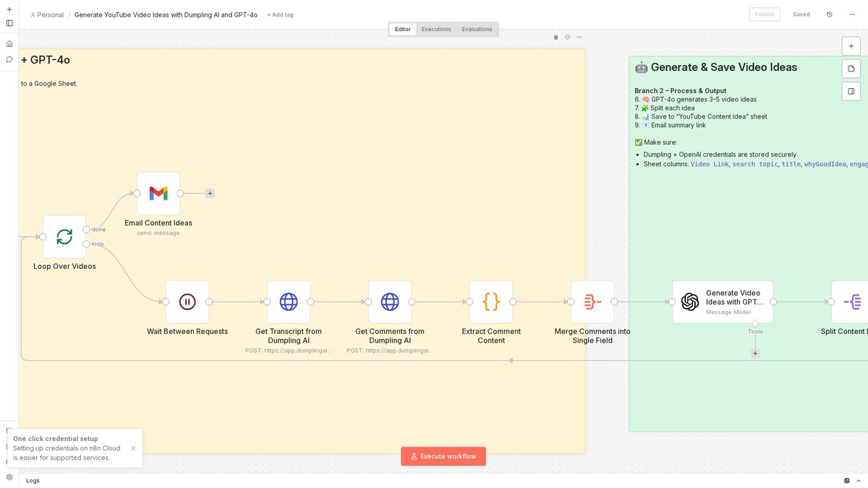Click the loop output of Loop node

pyautogui.click(x=86, y=244)
